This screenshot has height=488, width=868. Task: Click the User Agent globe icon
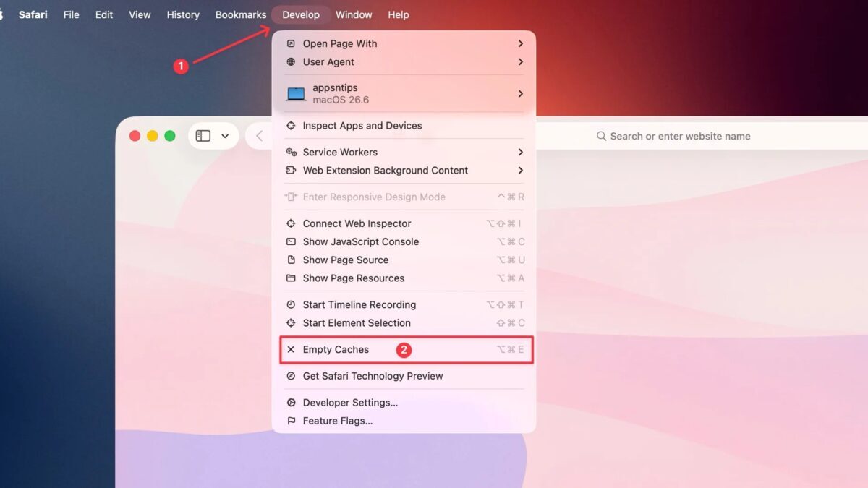(x=291, y=62)
